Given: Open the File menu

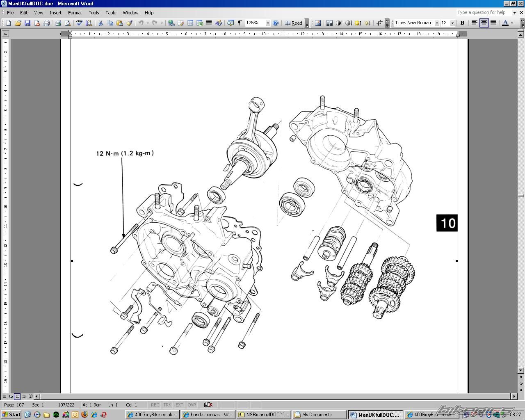Looking at the screenshot, I should click(x=10, y=13).
